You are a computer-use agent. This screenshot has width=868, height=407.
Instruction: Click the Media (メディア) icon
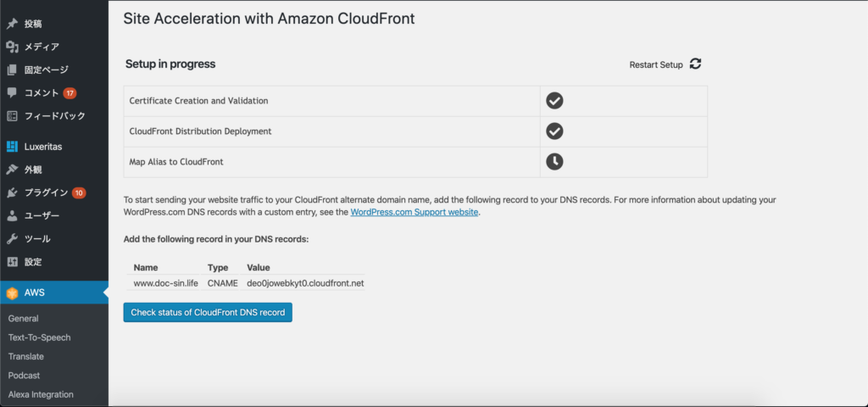tap(12, 47)
